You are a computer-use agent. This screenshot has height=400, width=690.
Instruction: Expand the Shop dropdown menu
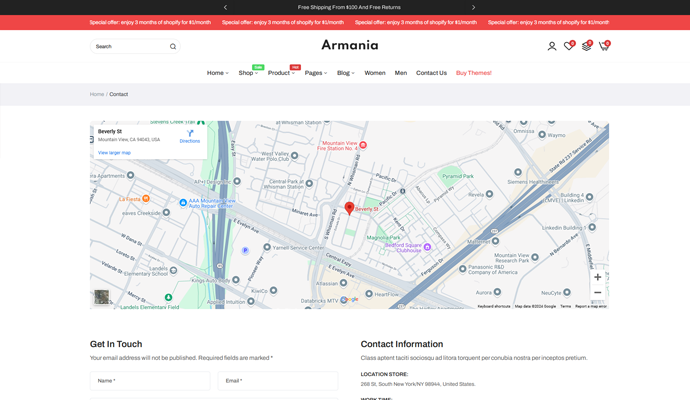247,73
